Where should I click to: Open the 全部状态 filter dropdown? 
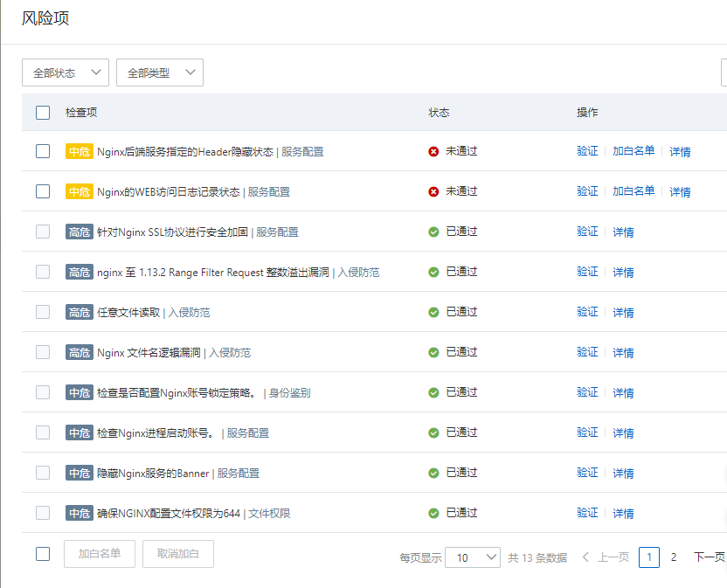[66, 73]
